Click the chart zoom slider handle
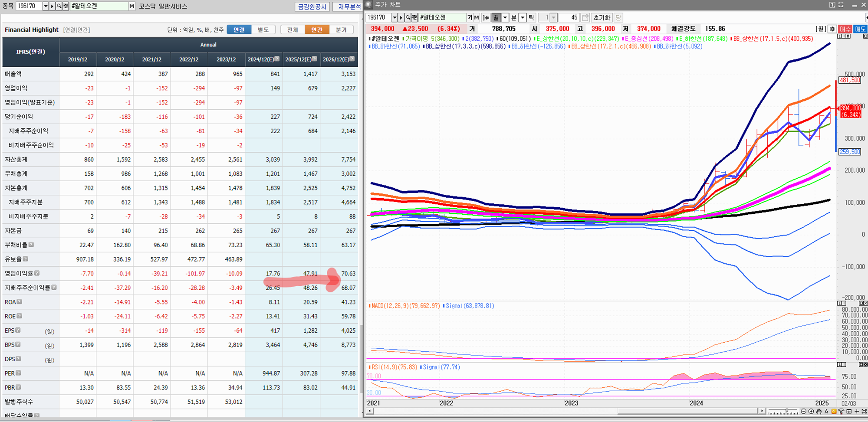868x422 pixels. pyautogui.click(x=786, y=411)
